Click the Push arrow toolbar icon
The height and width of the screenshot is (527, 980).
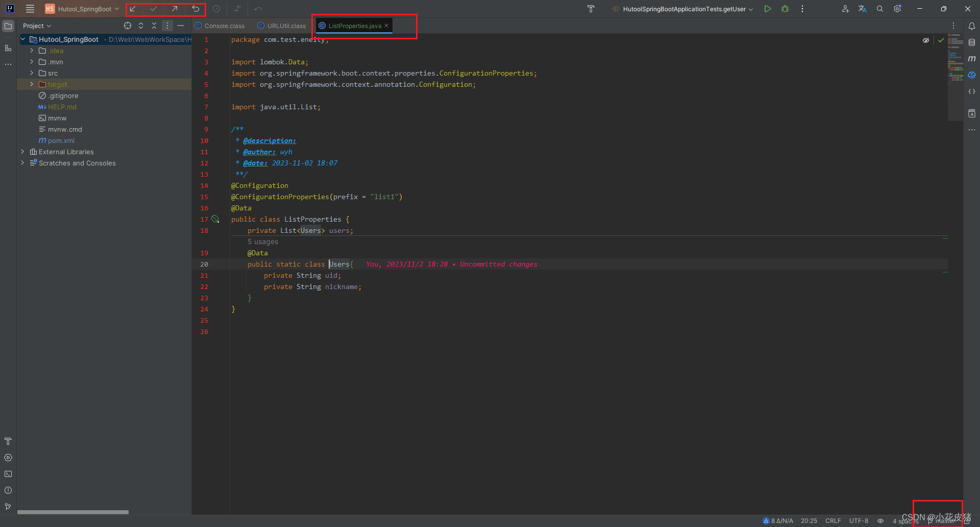175,9
